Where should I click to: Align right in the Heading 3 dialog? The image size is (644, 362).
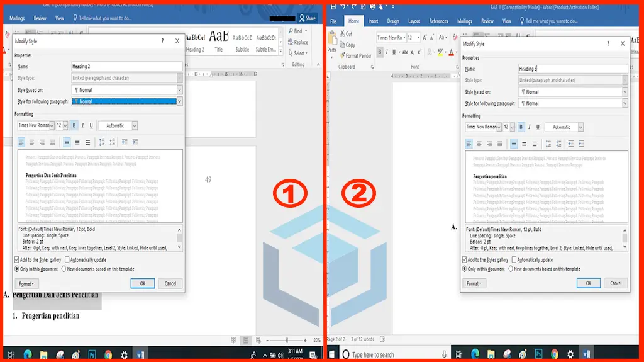(489, 144)
